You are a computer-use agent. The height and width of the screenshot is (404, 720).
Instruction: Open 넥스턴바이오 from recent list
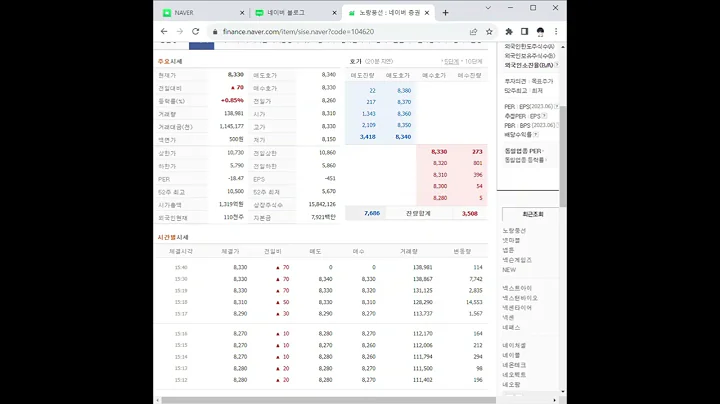click(520, 298)
